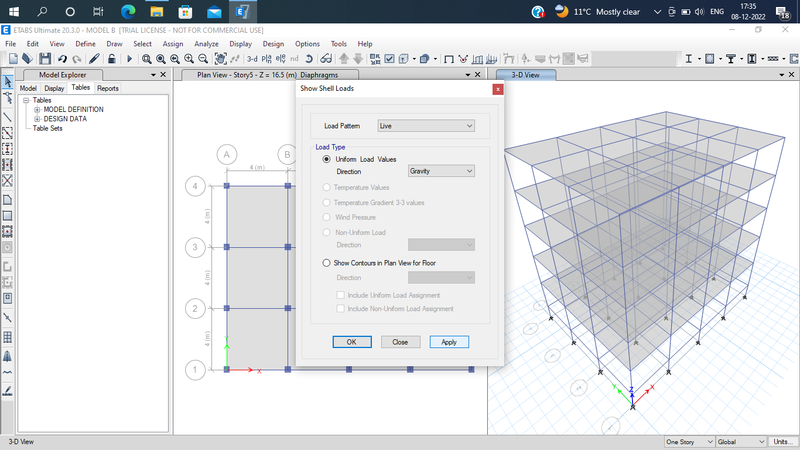Open the Plan View window options arrow
800x450 pixels.
[x=468, y=75]
